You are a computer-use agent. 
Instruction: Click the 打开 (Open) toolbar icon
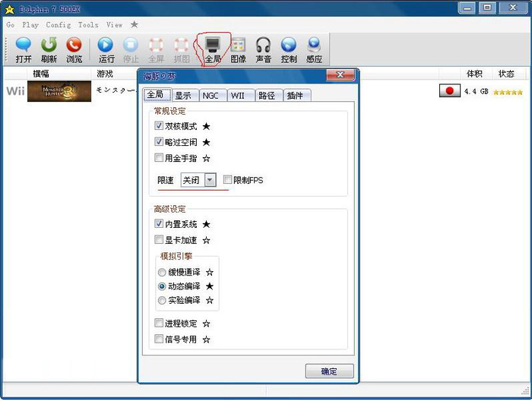point(24,49)
